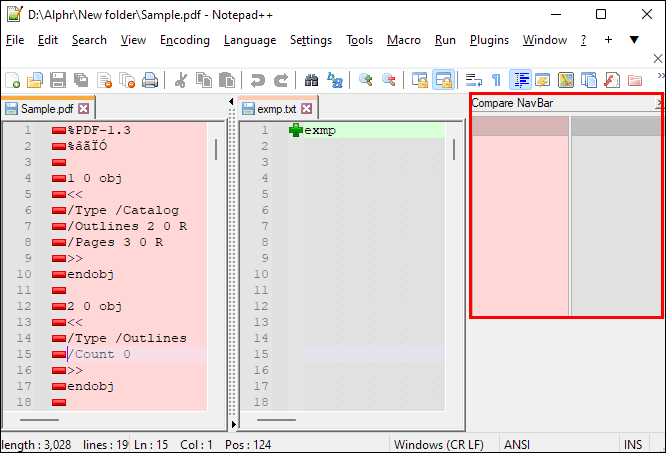Image resolution: width=666 pixels, height=453 pixels.
Task: Open the Settings menu
Action: pyautogui.click(x=311, y=40)
